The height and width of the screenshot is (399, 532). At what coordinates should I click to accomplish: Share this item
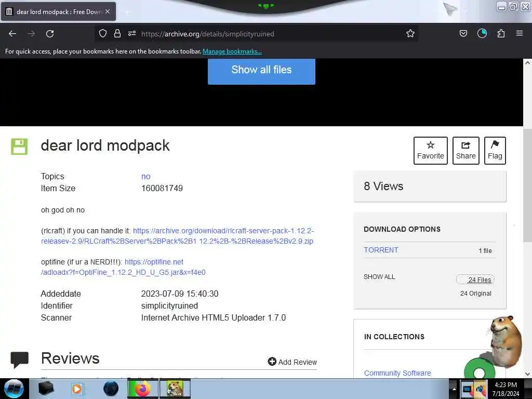pos(466,151)
